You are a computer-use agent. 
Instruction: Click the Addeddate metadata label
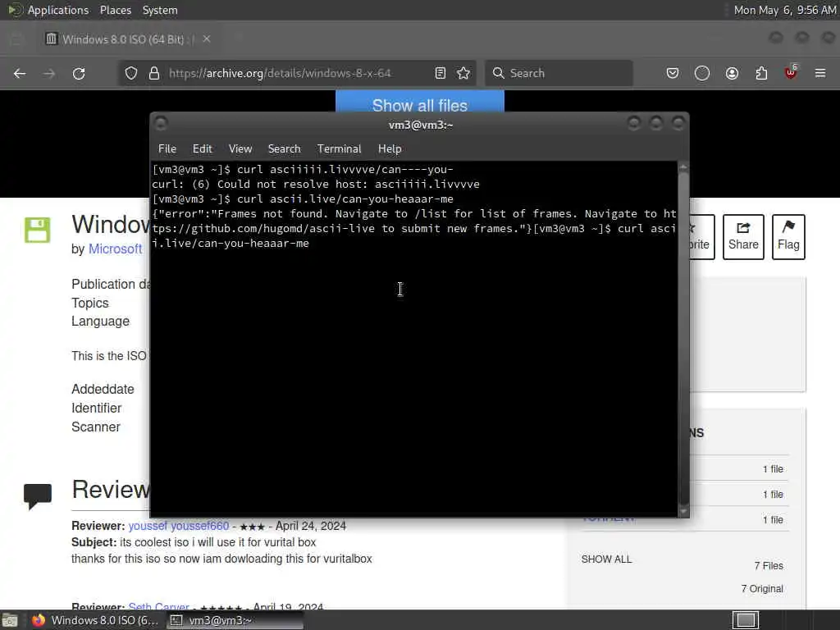[x=103, y=390]
